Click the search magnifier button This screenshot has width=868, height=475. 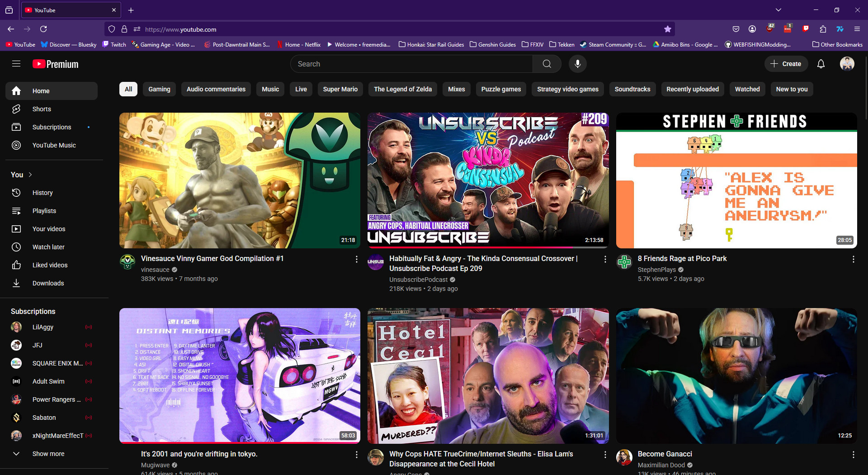547,64
